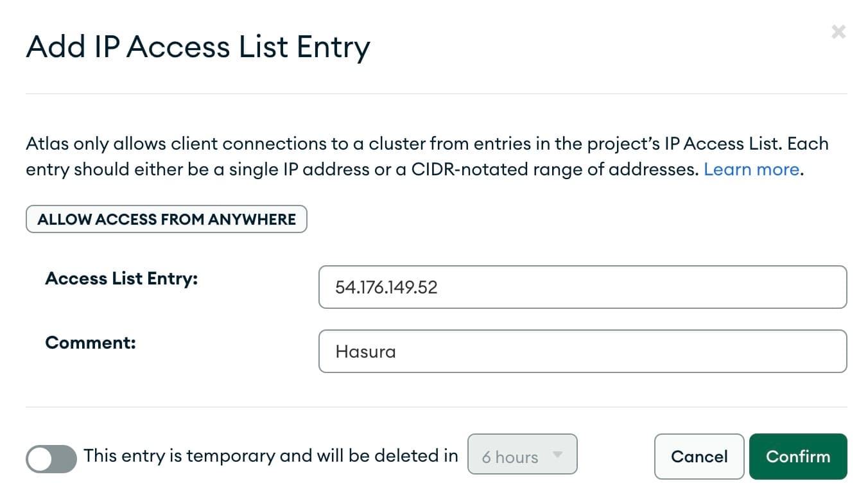The height and width of the screenshot is (497, 868).
Task: Click the Hasura text in comment box
Action: click(365, 352)
